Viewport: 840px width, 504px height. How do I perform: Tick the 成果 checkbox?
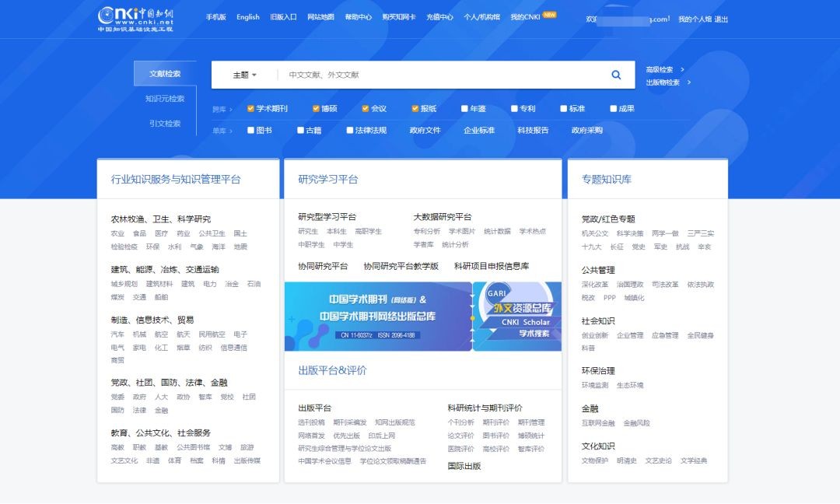coord(614,109)
